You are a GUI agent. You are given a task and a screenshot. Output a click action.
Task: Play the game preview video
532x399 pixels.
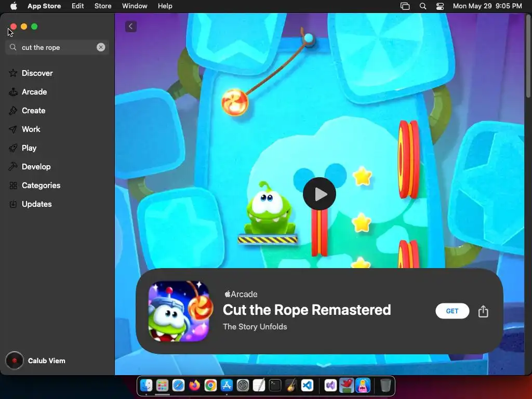click(320, 194)
